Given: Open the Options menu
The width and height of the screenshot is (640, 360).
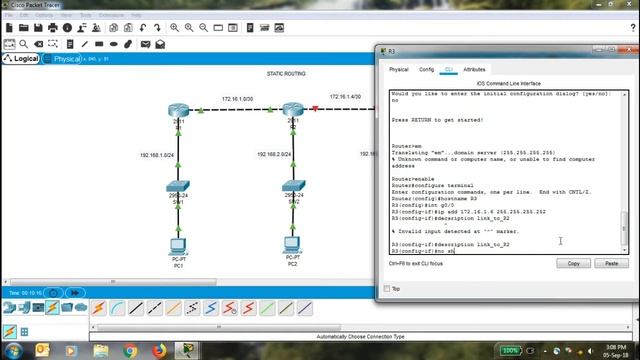Looking at the screenshot, I should [44, 15].
